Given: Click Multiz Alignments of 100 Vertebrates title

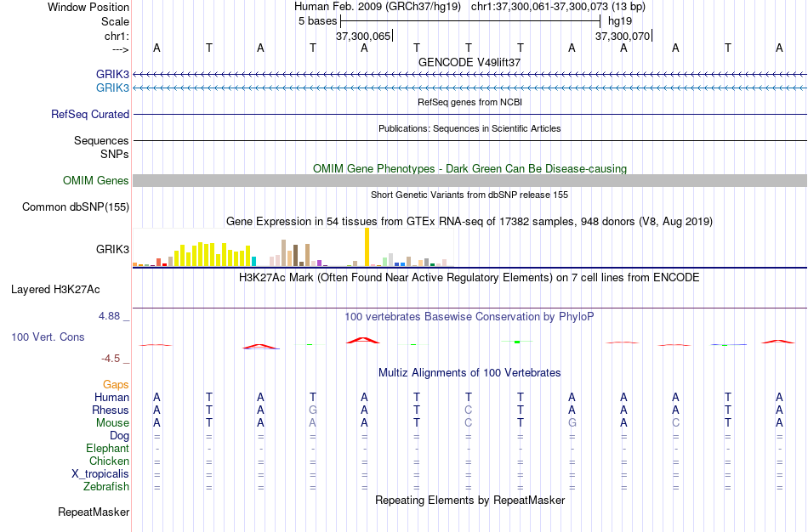Looking at the screenshot, I should (x=469, y=372).
